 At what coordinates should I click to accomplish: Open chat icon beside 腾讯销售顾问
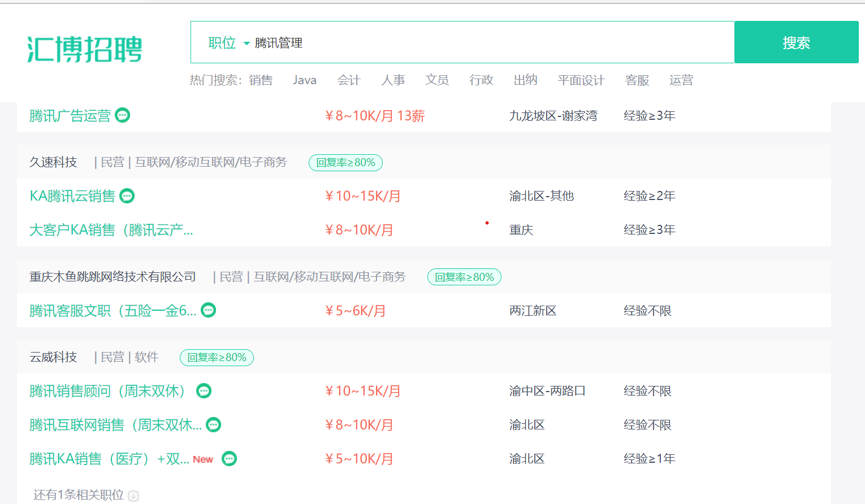(x=204, y=391)
